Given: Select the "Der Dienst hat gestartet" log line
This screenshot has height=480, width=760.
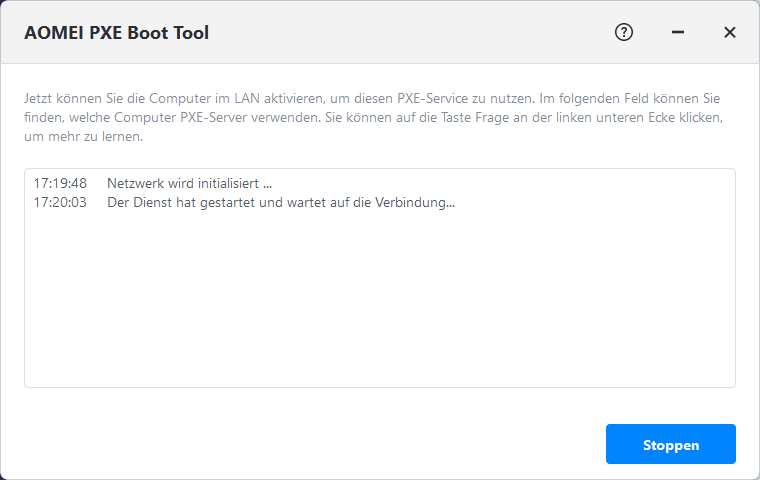Looking at the screenshot, I should tap(281, 202).
